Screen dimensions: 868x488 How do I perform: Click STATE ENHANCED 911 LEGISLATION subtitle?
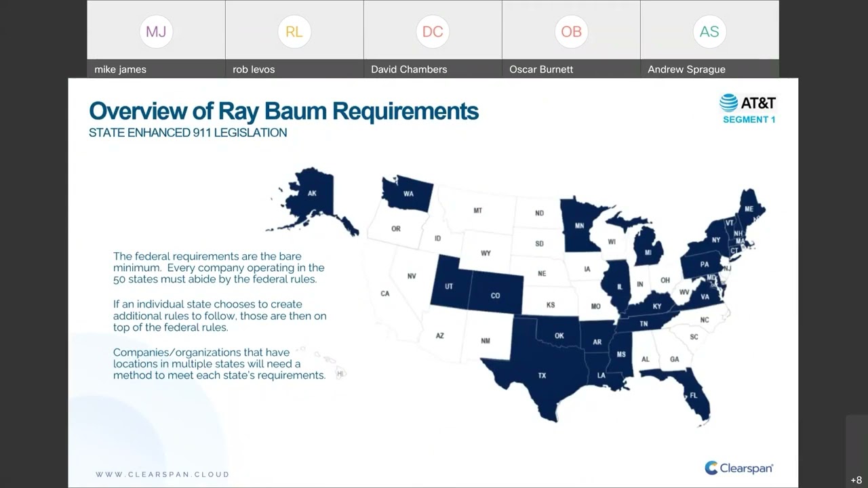point(188,133)
